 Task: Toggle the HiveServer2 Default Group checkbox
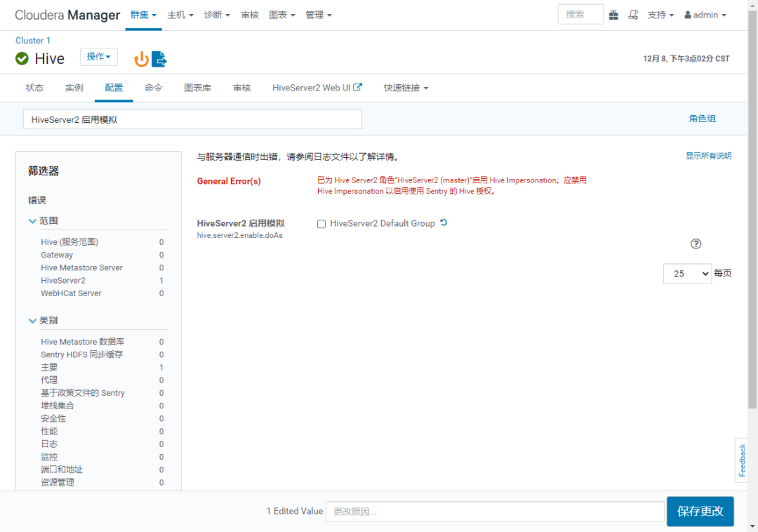pyautogui.click(x=321, y=224)
